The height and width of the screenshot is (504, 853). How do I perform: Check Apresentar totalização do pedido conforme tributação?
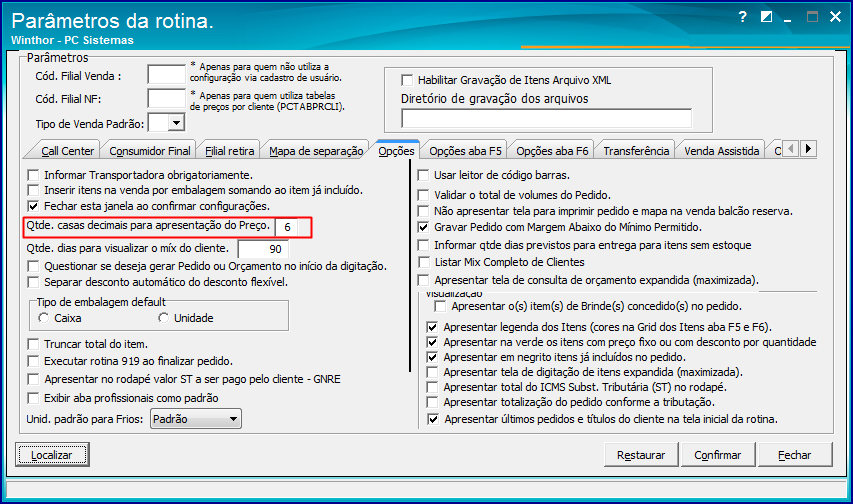tap(432, 402)
